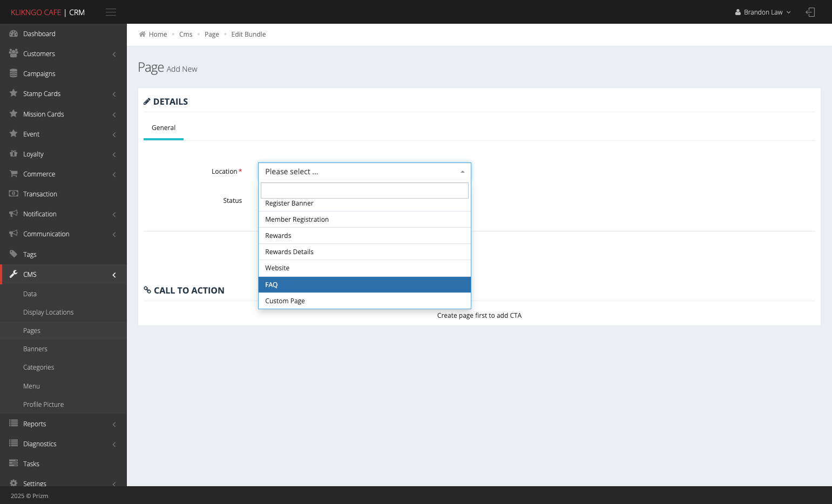Viewport: 832px width, 504px height.
Task: Click the Event star icon
Action: coord(13,134)
